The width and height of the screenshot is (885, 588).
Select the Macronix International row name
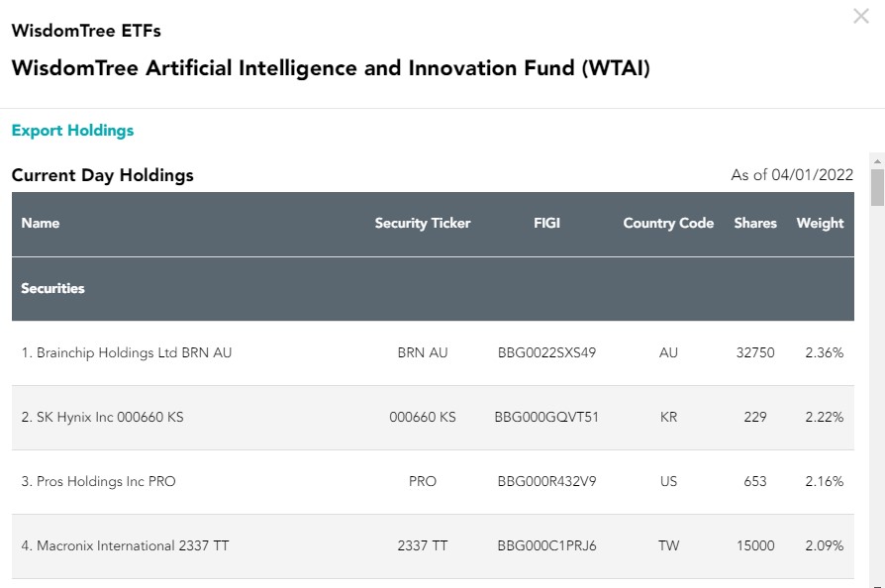click(x=125, y=545)
